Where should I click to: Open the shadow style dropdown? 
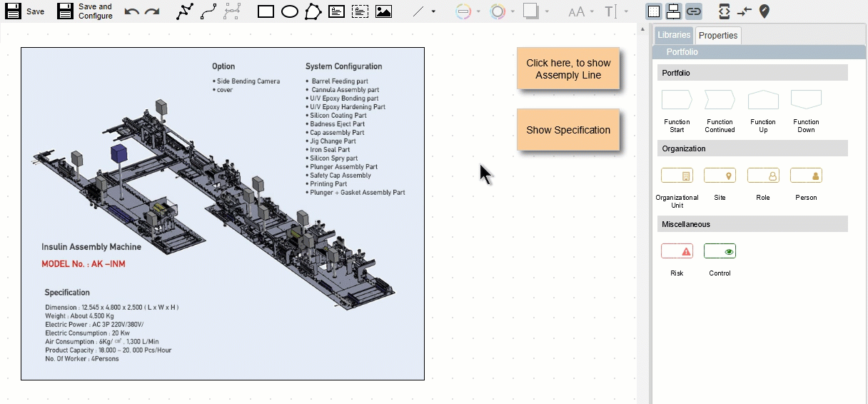point(547,11)
